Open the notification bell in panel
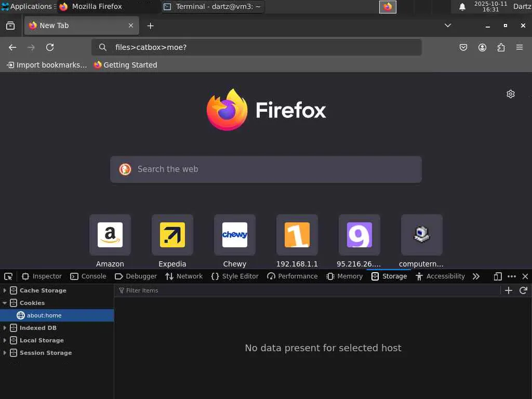The width and height of the screenshot is (532, 399). [462, 7]
